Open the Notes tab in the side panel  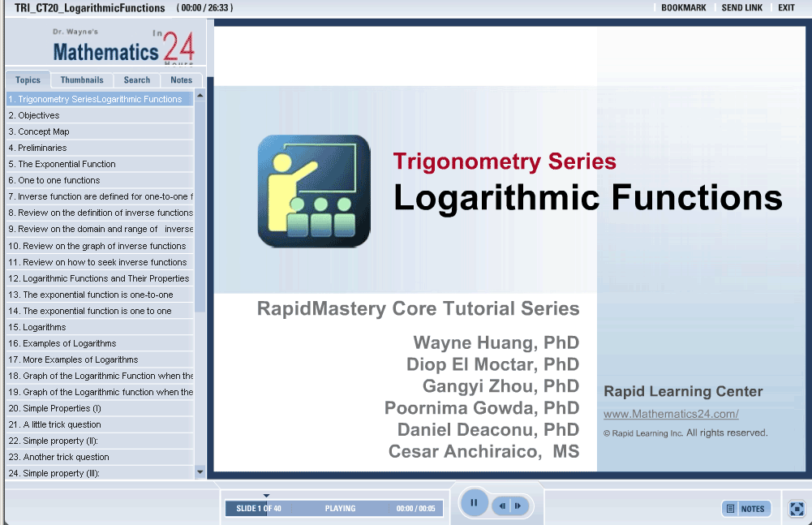point(181,80)
